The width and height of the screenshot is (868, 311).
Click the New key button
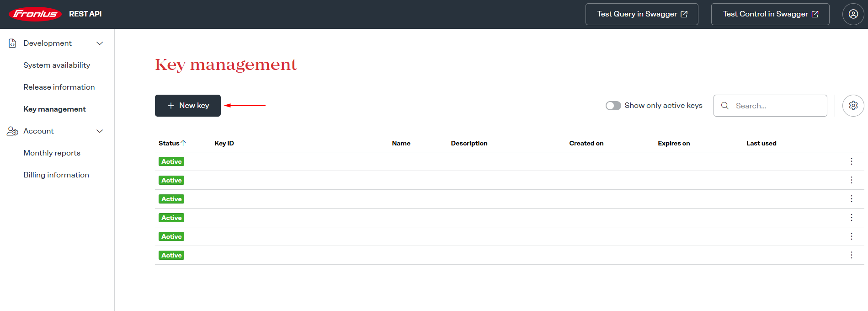188,106
